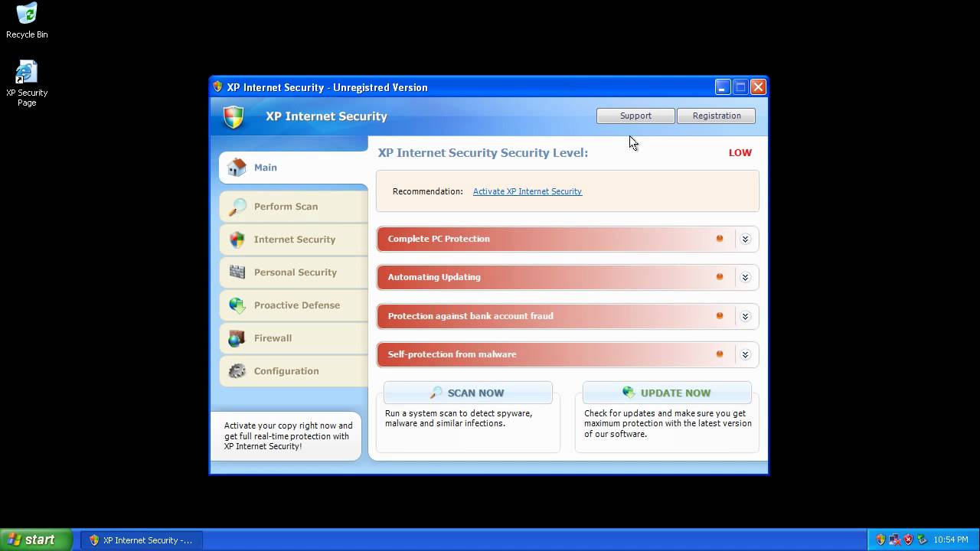Open the Personal Security tab

click(294, 272)
